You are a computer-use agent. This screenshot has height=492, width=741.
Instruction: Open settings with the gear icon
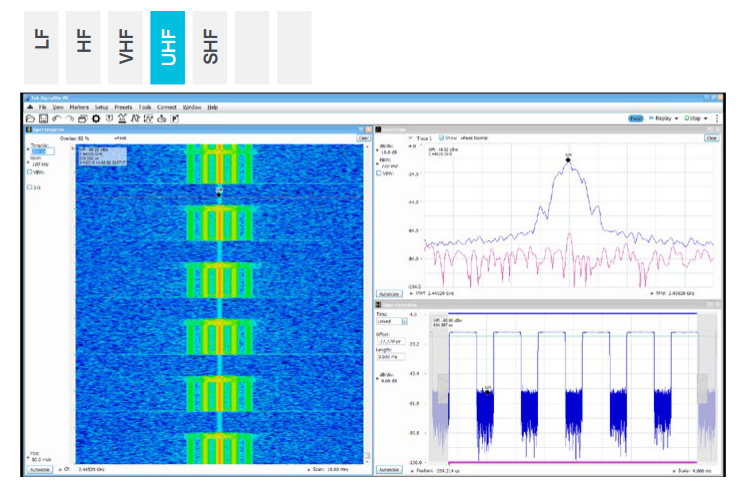pos(96,118)
